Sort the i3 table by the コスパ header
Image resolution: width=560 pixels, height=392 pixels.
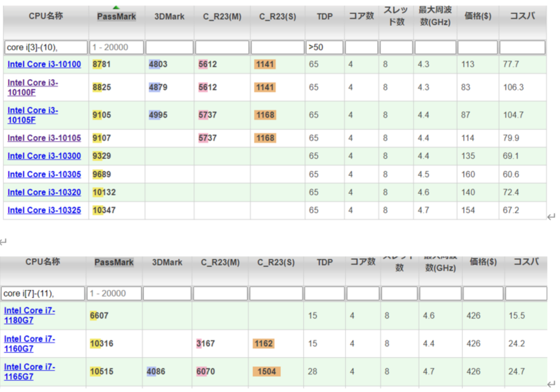pos(522,16)
